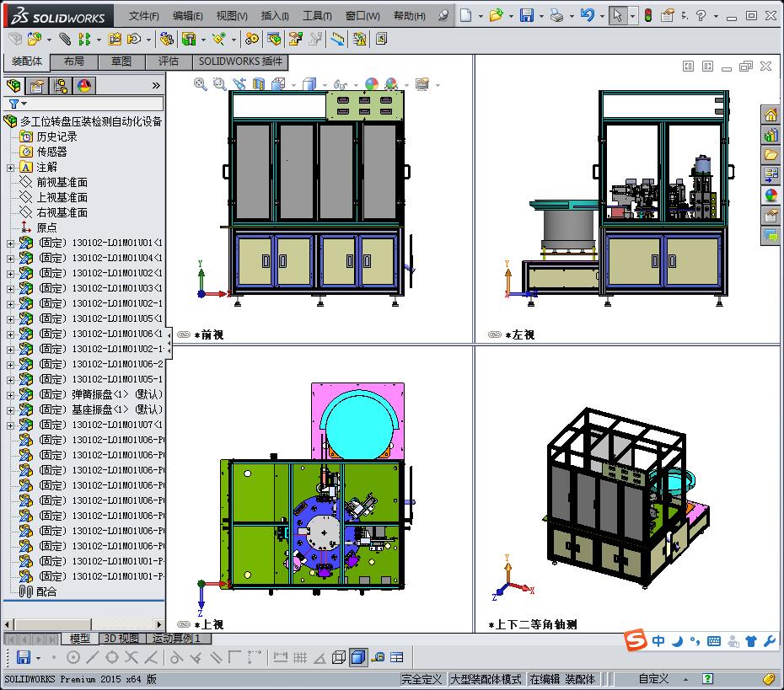Image resolution: width=784 pixels, height=690 pixels.
Task: Click the Previous View icon
Action: pos(239,84)
